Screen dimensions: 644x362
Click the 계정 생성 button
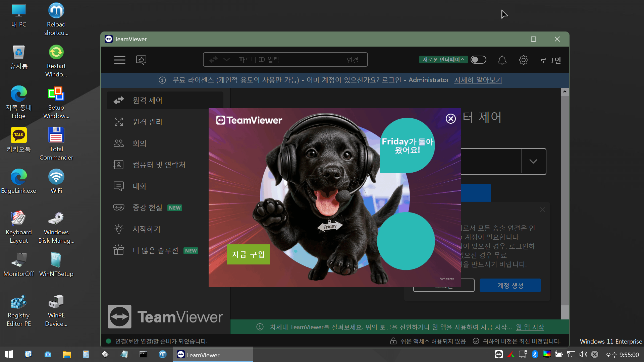click(x=510, y=285)
